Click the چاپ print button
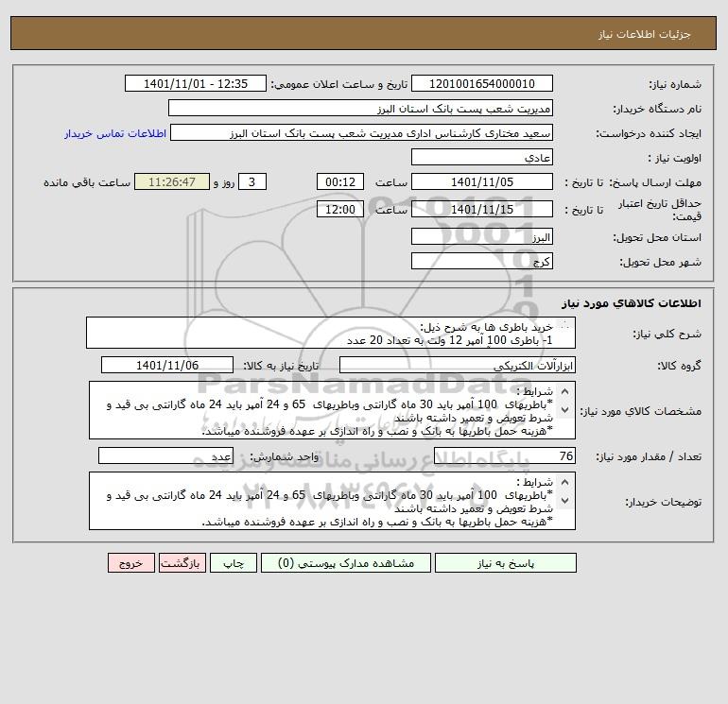 [x=234, y=563]
